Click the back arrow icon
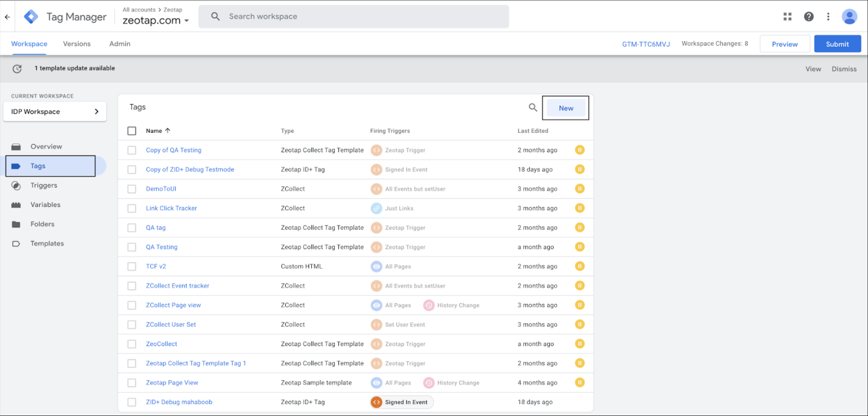Screen dimensions: 868x416 pyautogui.click(x=8, y=17)
